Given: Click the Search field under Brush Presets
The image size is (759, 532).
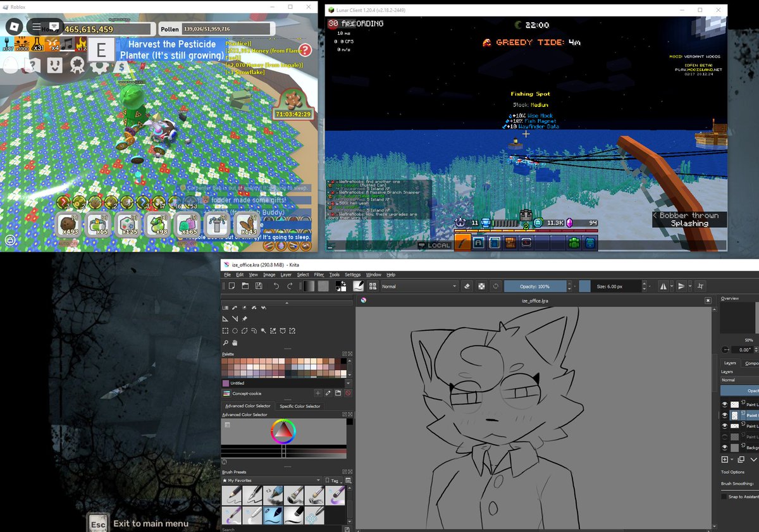Looking at the screenshot, I should pyautogui.click(x=282, y=529).
